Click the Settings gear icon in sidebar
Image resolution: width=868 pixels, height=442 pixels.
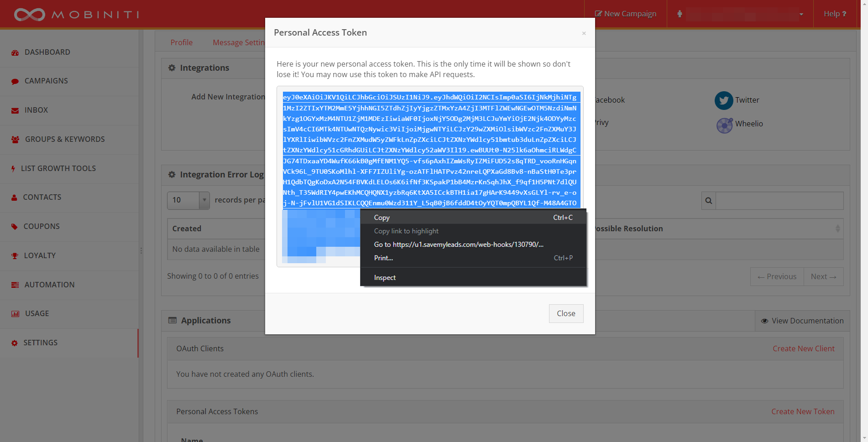(x=15, y=343)
